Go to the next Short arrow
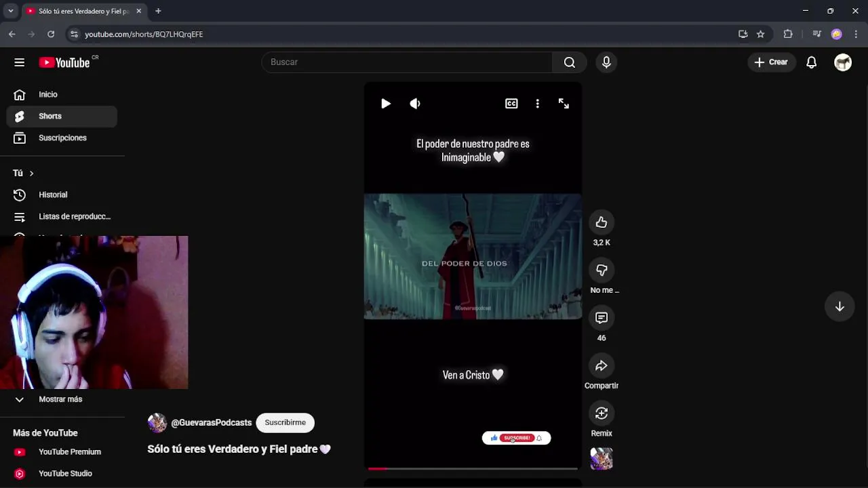The image size is (868, 488). (x=840, y=306)
